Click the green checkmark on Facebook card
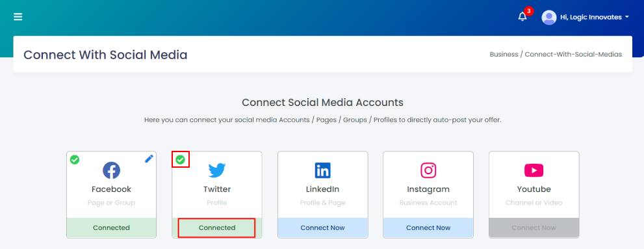The width and height of the screenshot is (644, 249). (74, 159)
